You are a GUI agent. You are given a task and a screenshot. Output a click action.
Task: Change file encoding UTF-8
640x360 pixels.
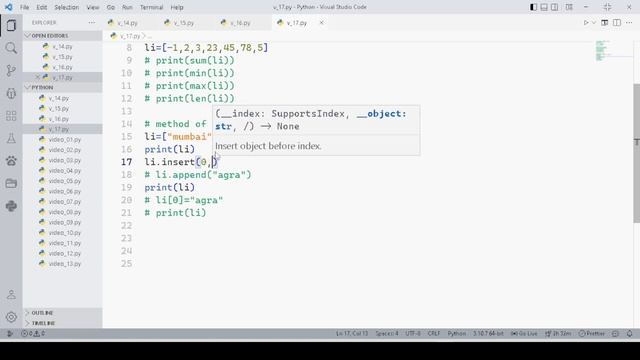[413, 333]
